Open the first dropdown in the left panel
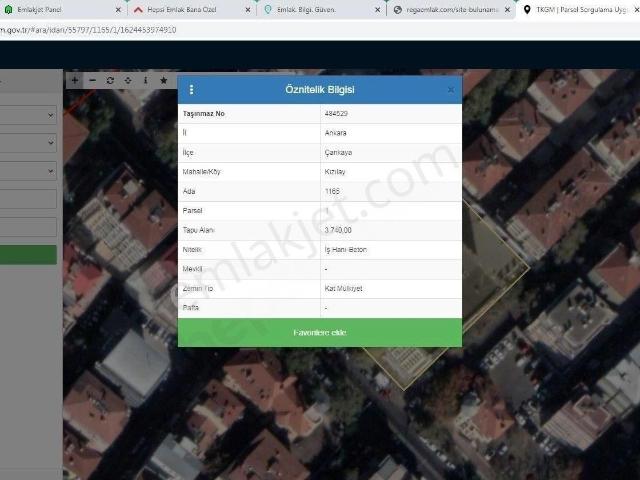 (28, 116)
